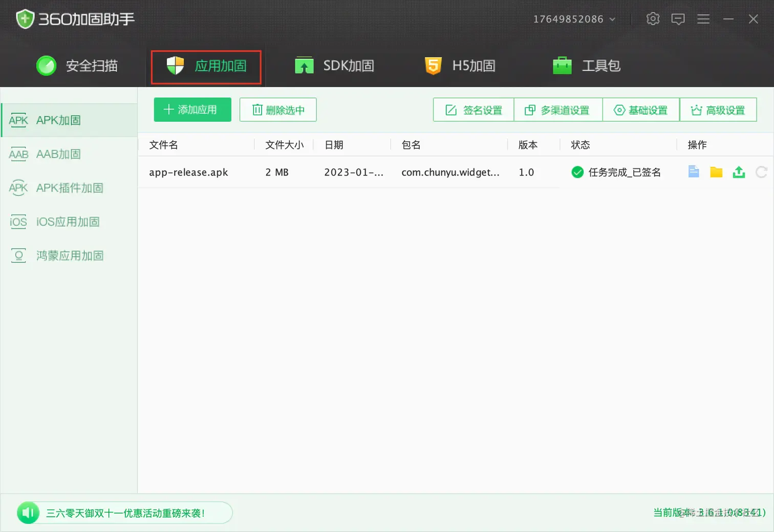Open 基础设置 settings
The image size is (774, 532).
641,109
